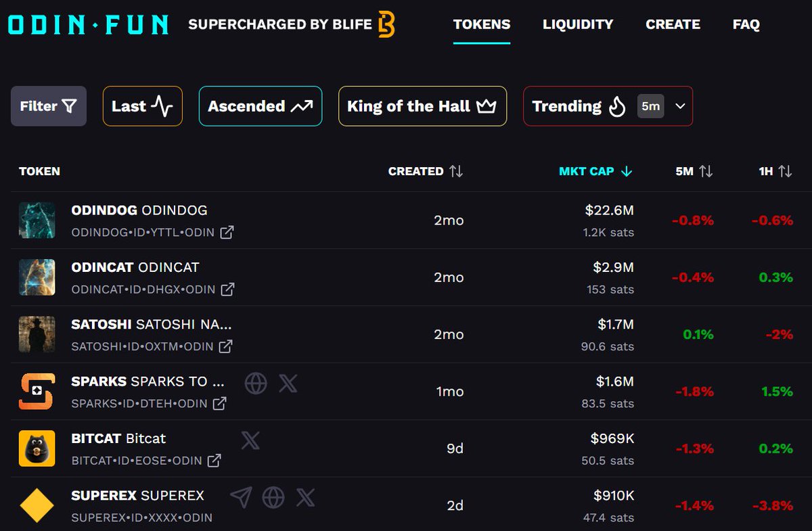This screenshot has height=531, width=812.
Task: Open the SPARKS token name
Action: coord(148,382)
